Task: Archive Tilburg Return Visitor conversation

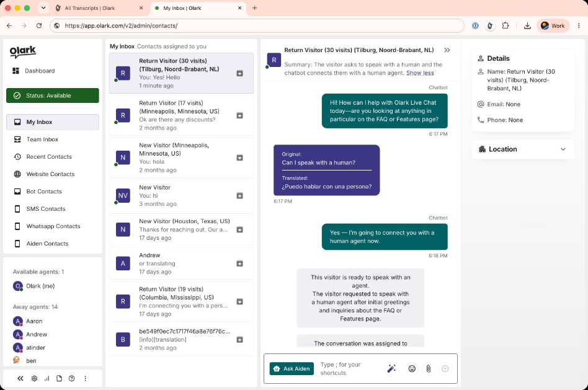Action: pos(239,74)
